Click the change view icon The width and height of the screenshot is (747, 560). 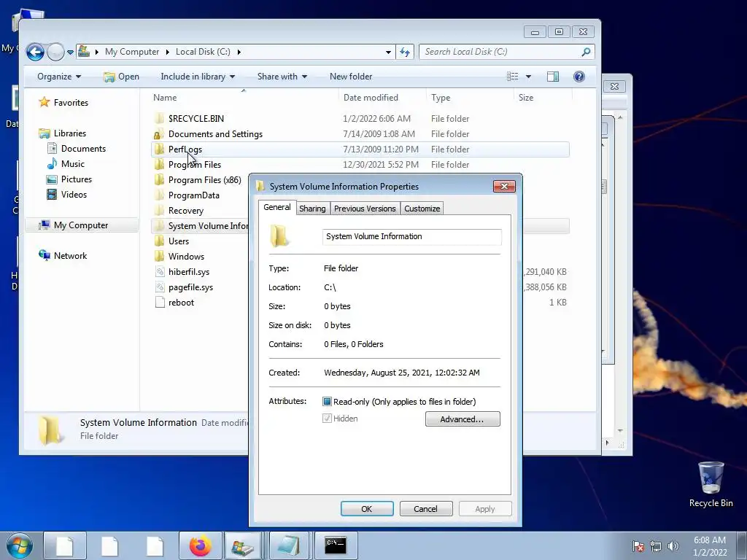(x=513, y=77)
